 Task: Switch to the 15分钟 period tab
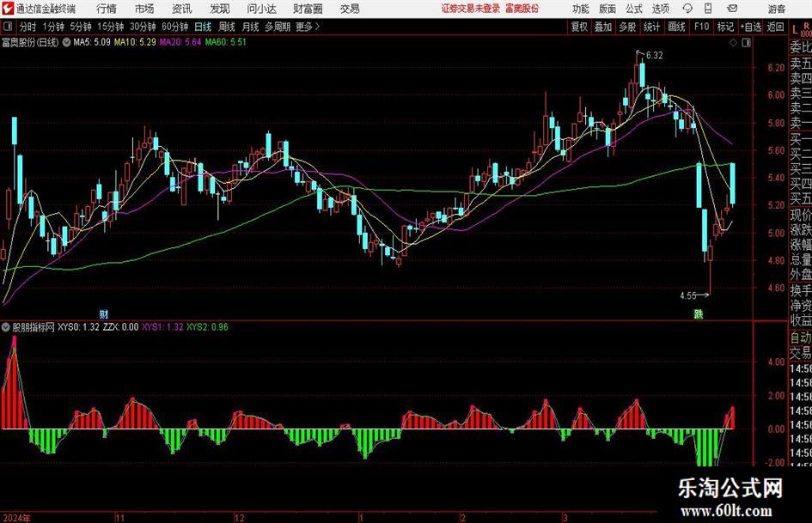click(x=110, y=27)
